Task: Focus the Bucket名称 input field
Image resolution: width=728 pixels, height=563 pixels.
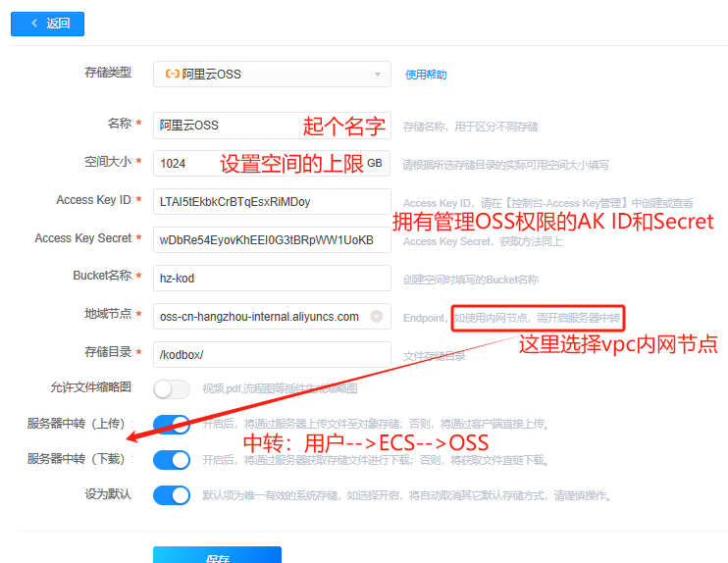Action: click(x=272, y=278)
